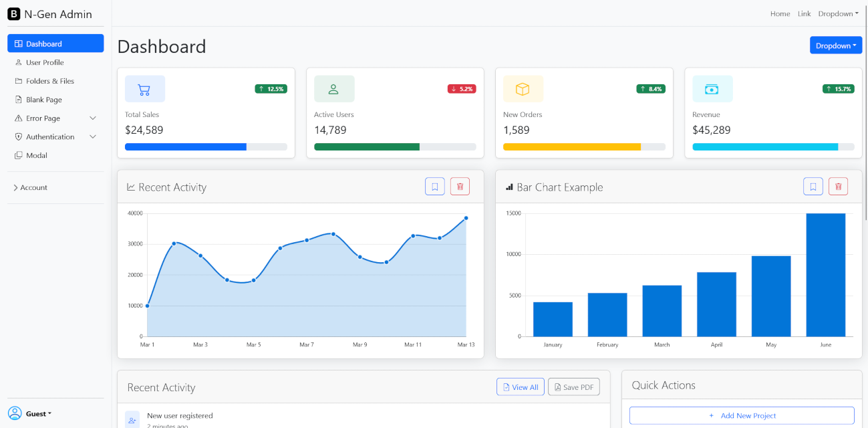Click the line chart icon beside Recent Activity
The height and width of the screenshot is (428, 868).
[131, 187]
